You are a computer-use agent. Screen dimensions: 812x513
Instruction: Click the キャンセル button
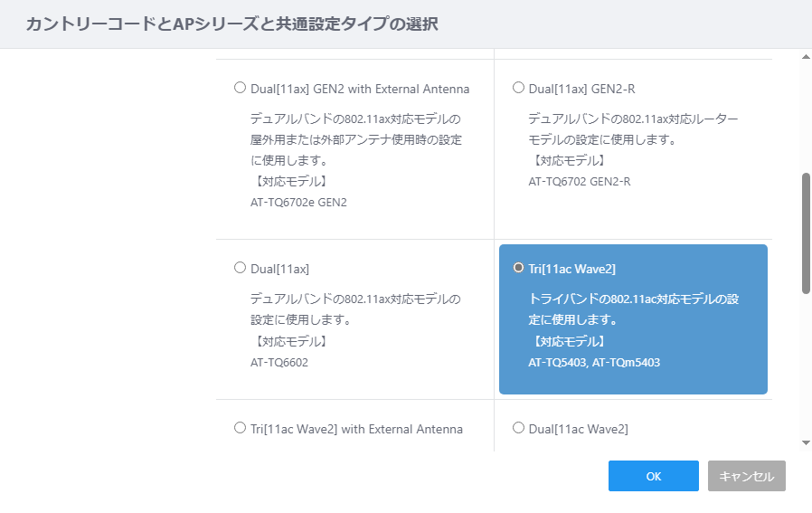[746, 476]
